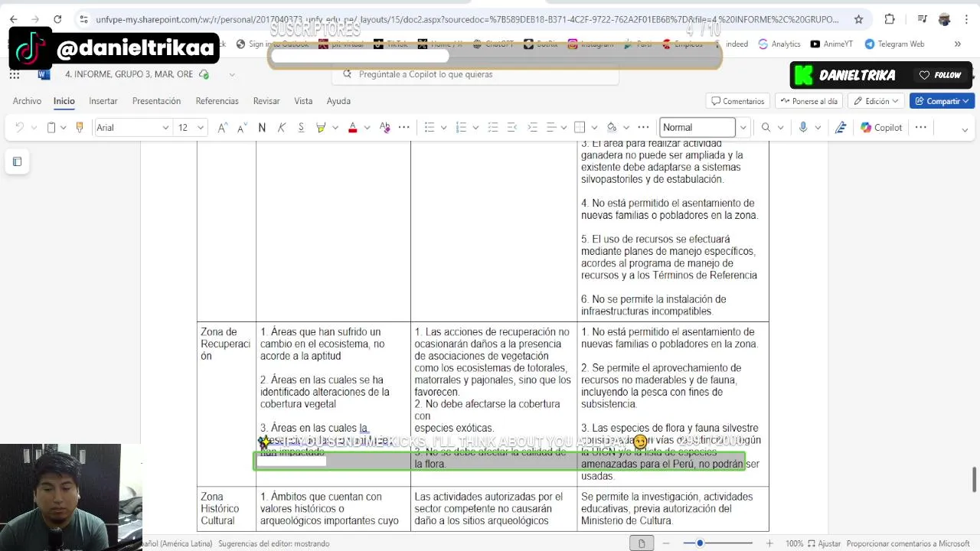Toggle the numbered list icon
The image size is (980, 551).
click(461, 128)
